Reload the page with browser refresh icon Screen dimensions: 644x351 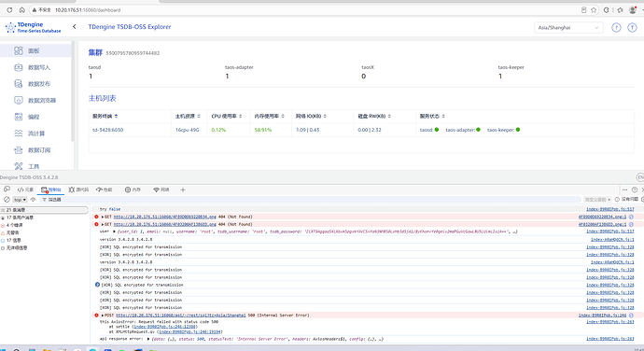tap(9, 10)
